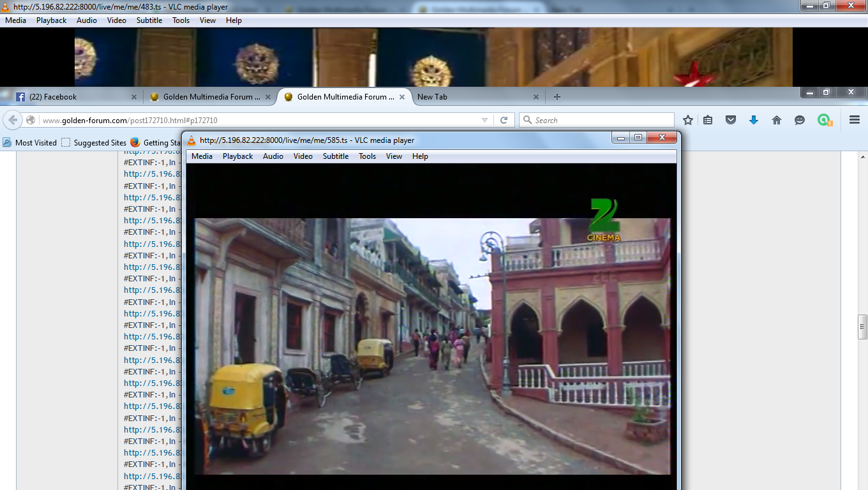Click the Firefox back arrow button
The width and height of the screenshot is (868, 490).
(13, 120)
